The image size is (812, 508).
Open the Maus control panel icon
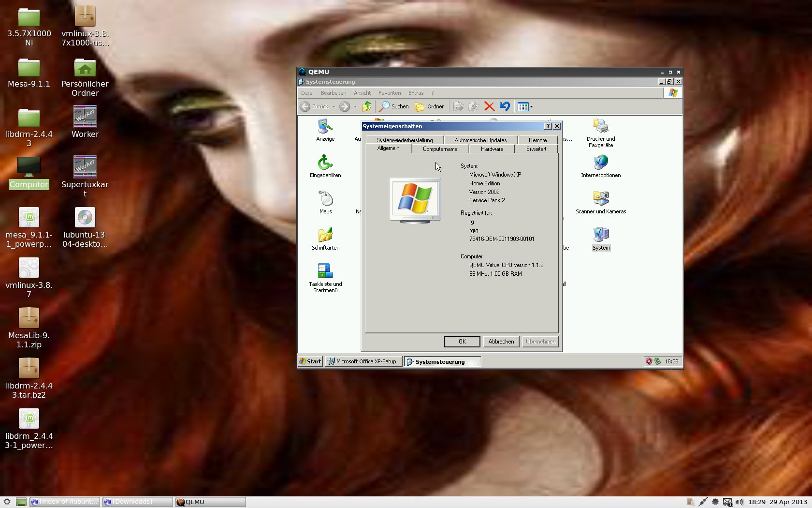point(325,199)
